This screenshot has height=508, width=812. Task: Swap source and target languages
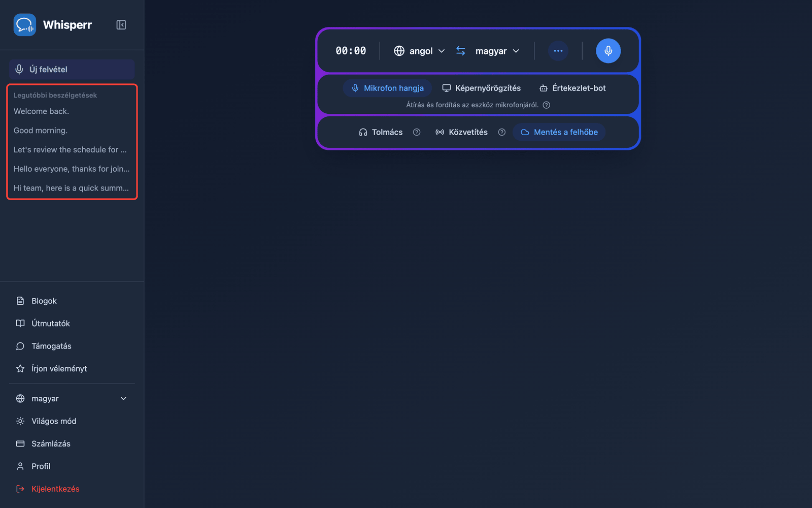point(461,51)
